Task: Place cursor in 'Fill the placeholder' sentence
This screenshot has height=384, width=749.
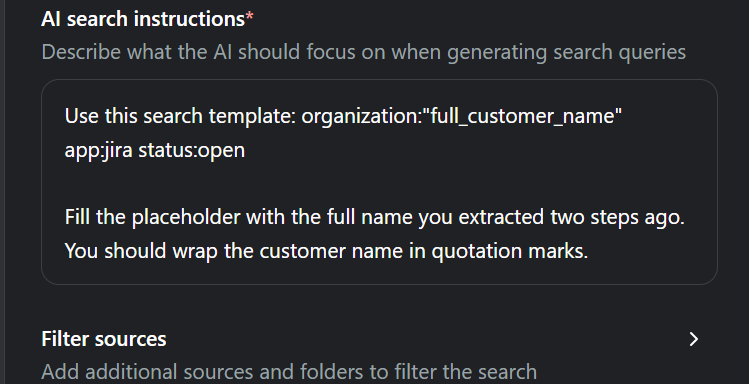Action: coord(375,217)
